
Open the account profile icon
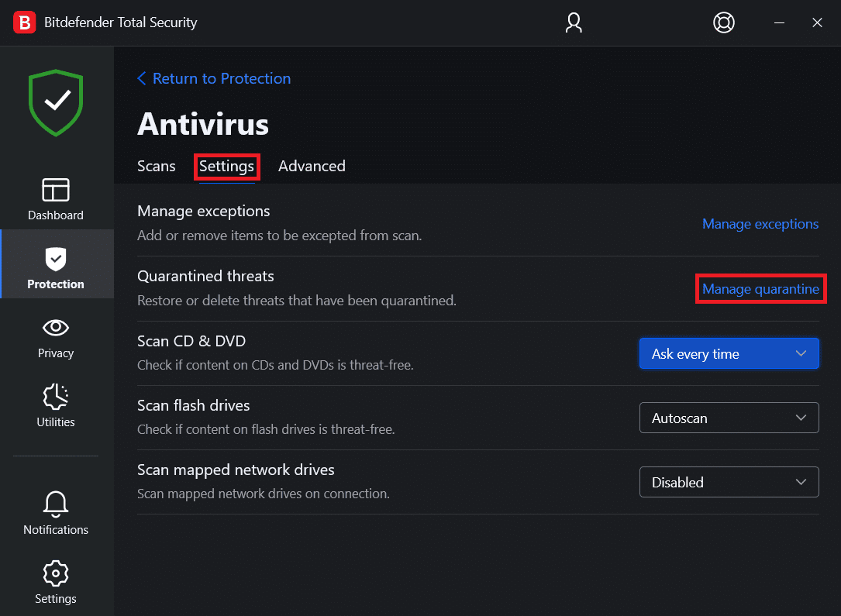pos(574,22)
